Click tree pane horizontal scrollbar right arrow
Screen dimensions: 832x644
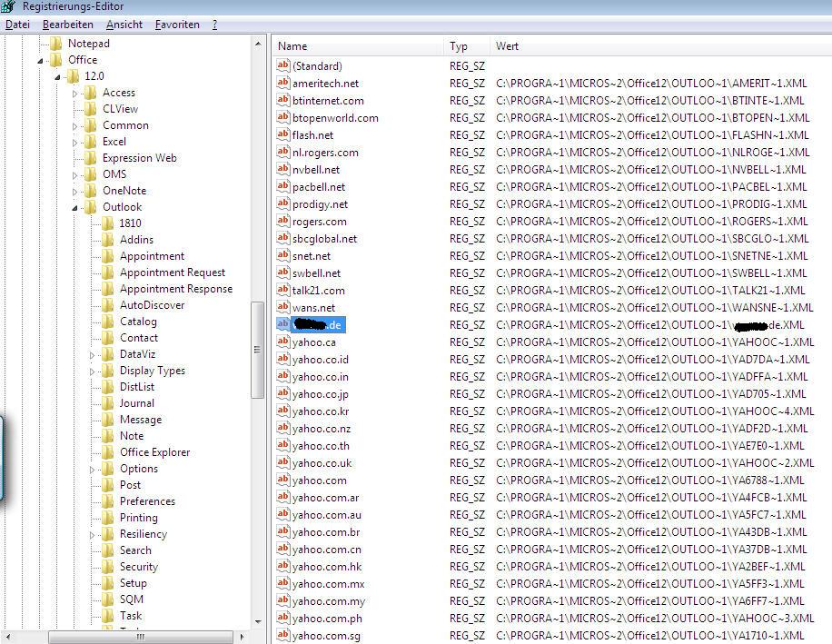242,637
